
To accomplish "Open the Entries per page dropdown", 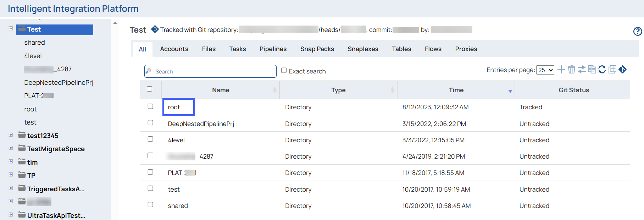I will click(x=545, y=70).
